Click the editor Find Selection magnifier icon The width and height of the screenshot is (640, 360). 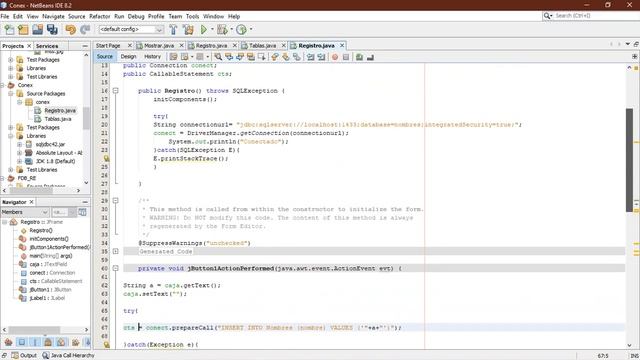click(218, 57)
